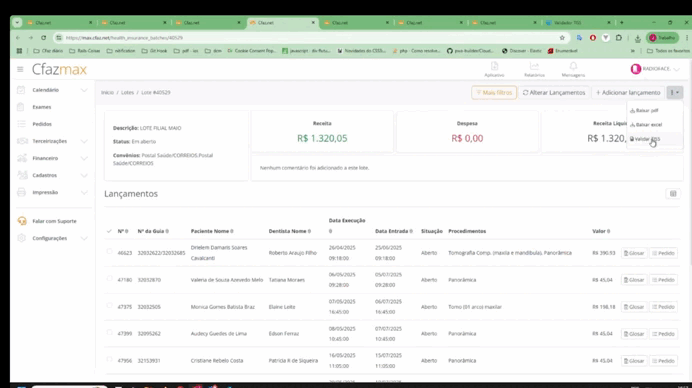Select the checkbox for row 46623
The height and width of the screenshot is (388, 692).
coord(109,252)
